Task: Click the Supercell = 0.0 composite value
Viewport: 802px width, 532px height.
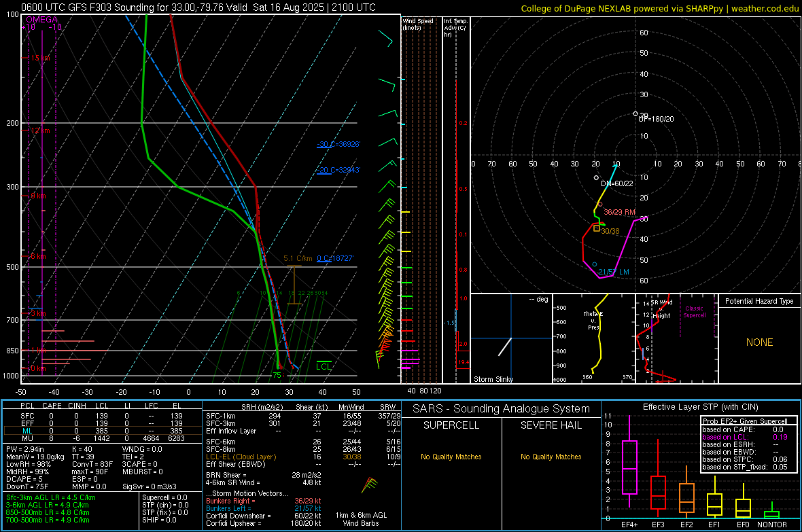Action: point(164,497)
